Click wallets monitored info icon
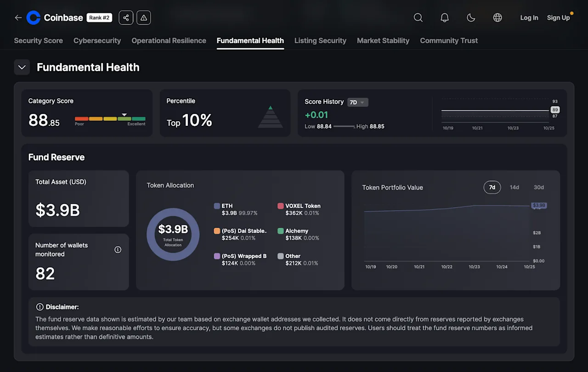The width and height of the screenshot is (588, 372). [118, 249]
